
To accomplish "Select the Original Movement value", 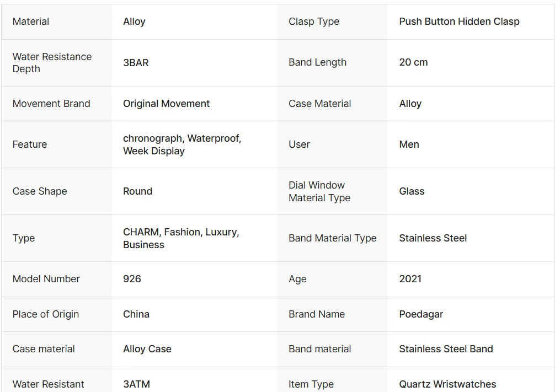I will tap(166, 104).
